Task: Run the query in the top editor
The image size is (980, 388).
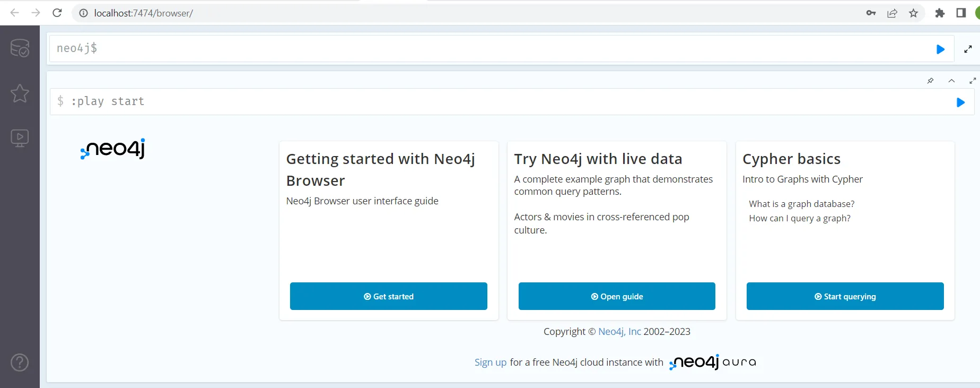Action: point(940,49)
